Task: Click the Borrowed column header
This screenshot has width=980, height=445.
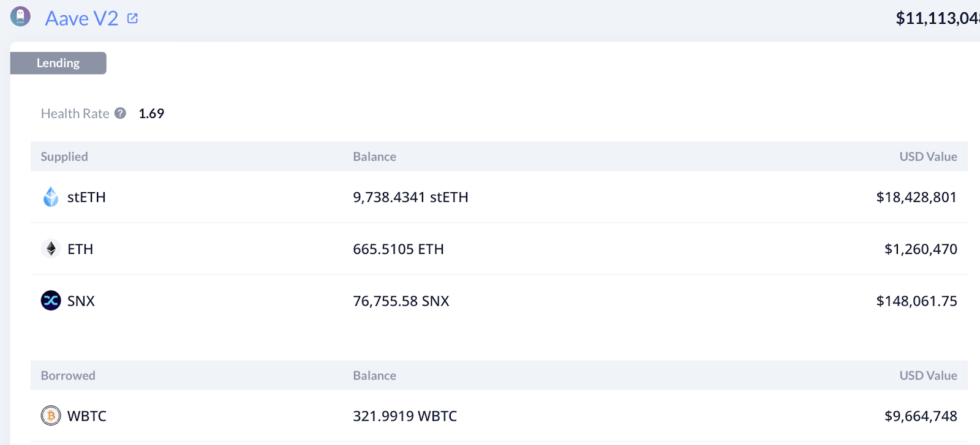Action: 68,376
